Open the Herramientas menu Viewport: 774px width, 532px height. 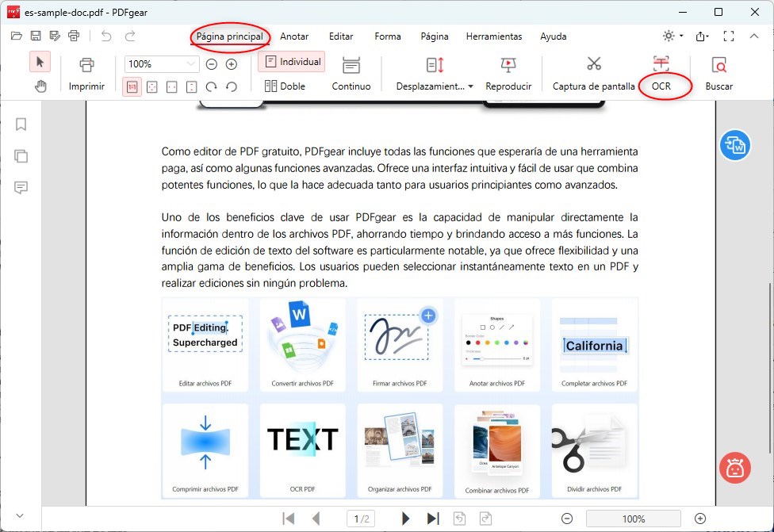point(494,36)
